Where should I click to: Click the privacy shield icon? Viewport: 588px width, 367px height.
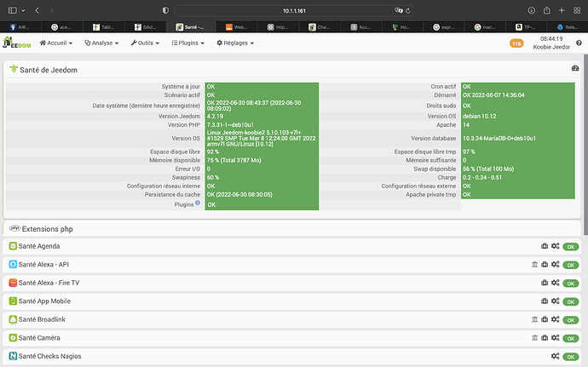pos(165,10)
